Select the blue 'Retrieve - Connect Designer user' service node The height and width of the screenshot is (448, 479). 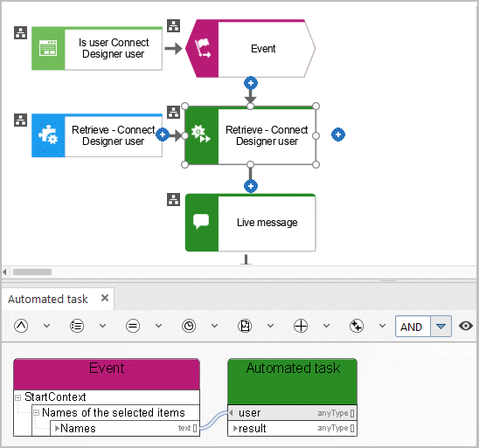(x=97, y=135)
